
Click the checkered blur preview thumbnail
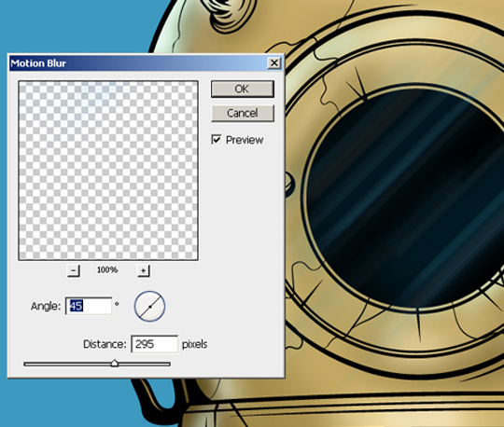click(108, 171)
